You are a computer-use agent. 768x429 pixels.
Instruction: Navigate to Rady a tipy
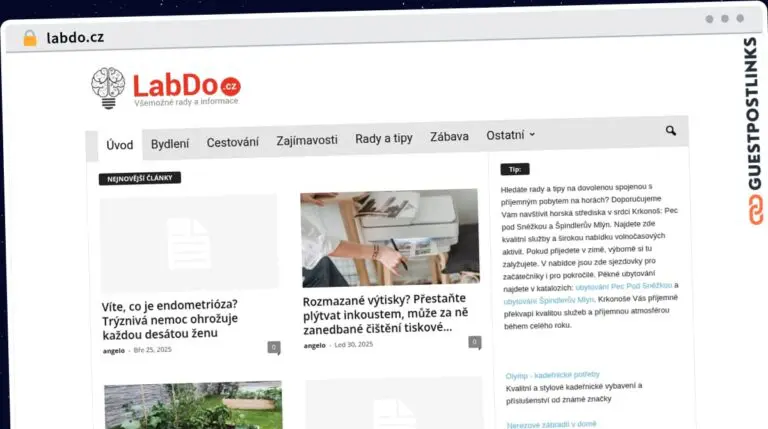[384, 139]
